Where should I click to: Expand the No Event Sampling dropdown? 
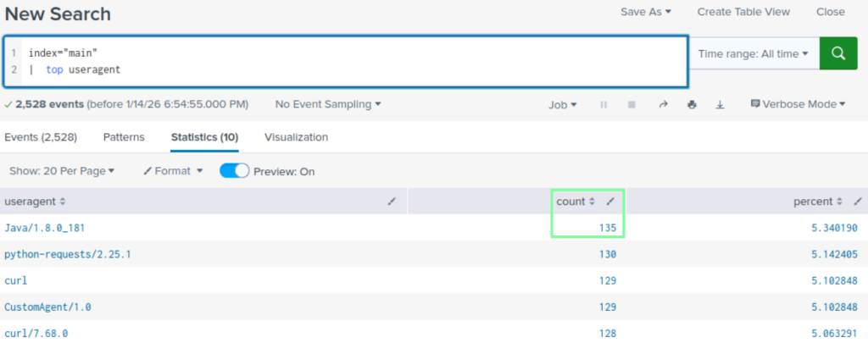tap(328, 104)
